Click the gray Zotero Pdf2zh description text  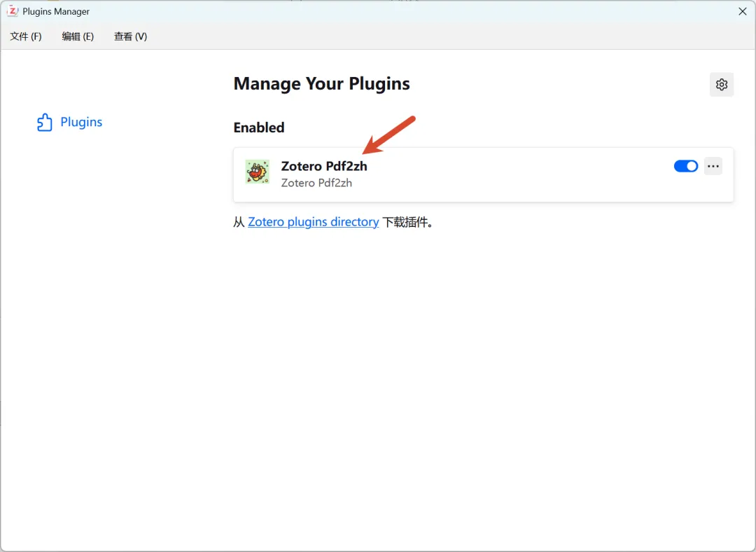(x=316, y=183)
